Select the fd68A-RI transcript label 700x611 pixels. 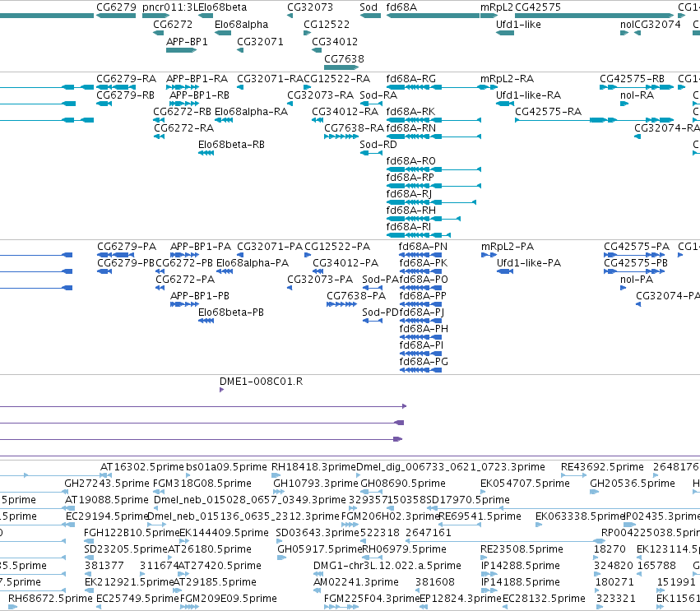(409, 227)
